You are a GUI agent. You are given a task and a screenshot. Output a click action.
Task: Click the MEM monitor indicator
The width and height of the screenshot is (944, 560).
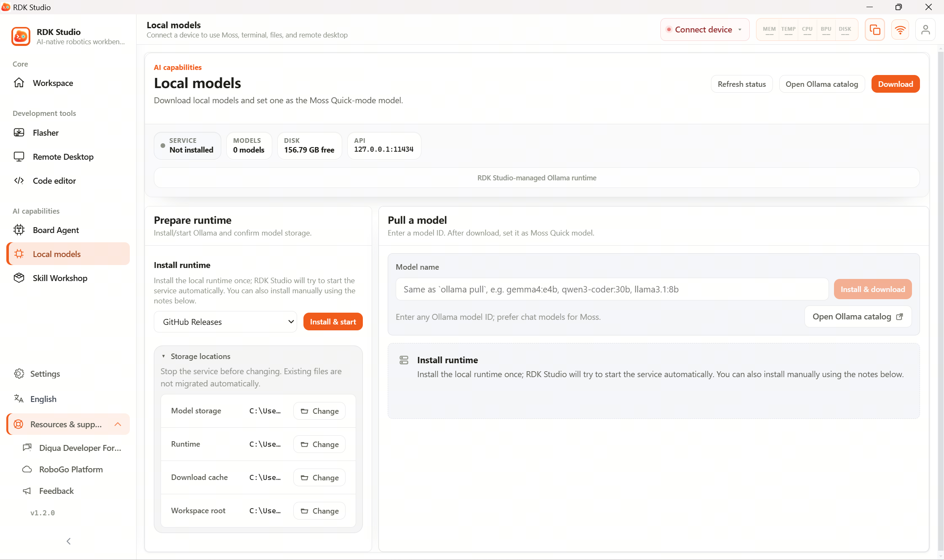[769, 29]
